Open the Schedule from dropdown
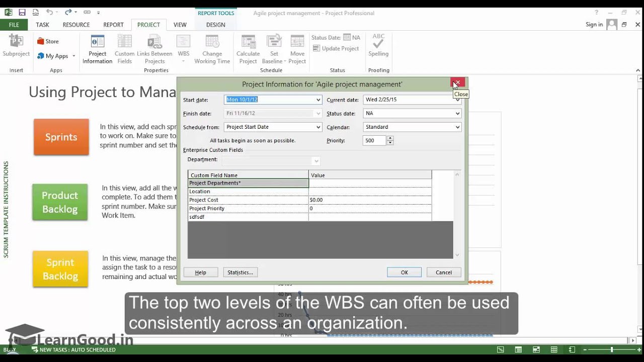The image size is (644, 362). pyautogui.click(x=318, y=127)
